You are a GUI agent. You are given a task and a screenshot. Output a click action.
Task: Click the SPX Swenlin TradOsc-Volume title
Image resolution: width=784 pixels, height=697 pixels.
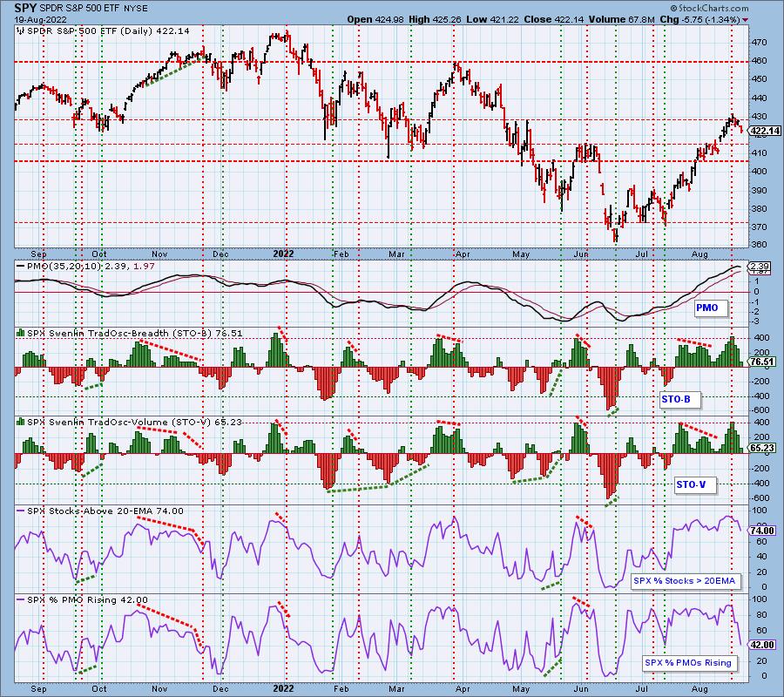coord(135,422)
